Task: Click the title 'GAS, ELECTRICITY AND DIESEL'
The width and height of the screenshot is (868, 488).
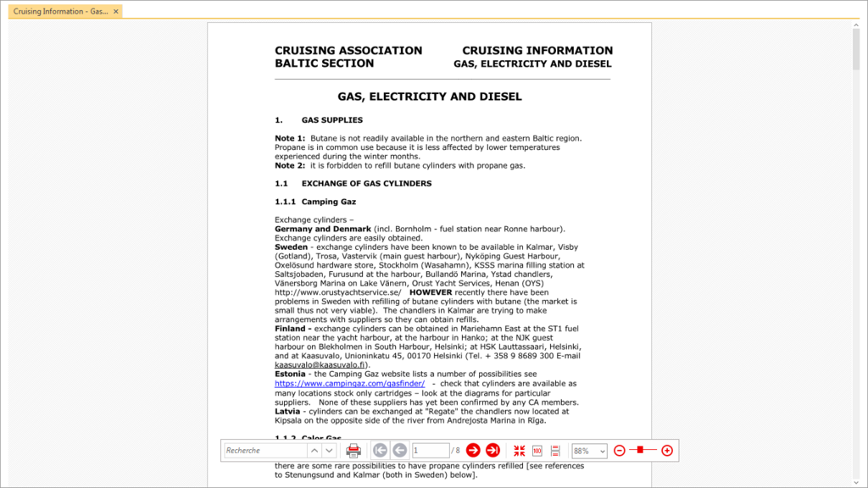Action: pyautogui.click(x=430, y=97)
